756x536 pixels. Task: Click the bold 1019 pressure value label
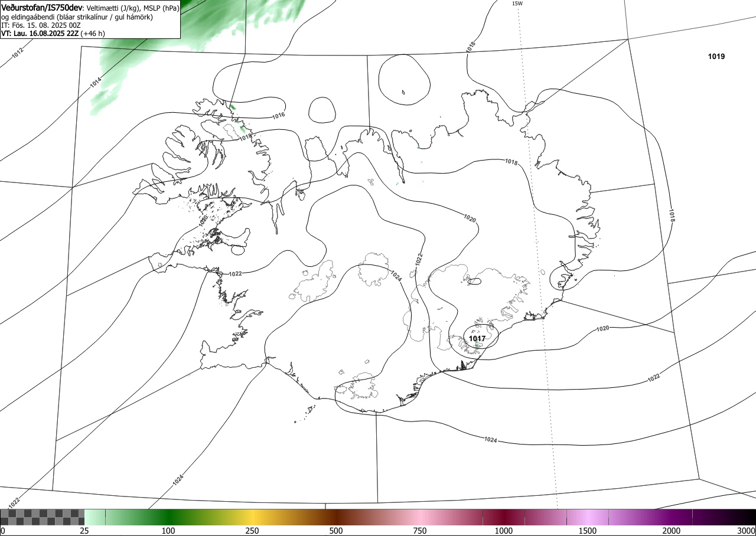[x=716, y=57]
